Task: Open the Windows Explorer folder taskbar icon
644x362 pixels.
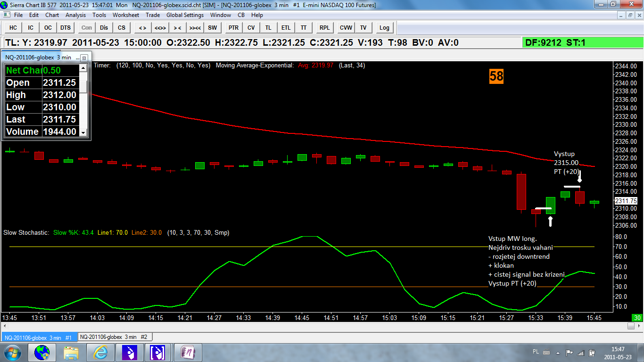Action: (x=71, y=352)
